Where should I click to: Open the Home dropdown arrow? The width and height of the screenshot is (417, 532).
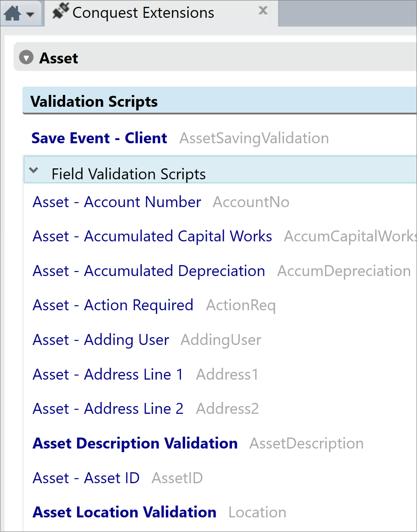pyautogui.click(x=30, y=15)
